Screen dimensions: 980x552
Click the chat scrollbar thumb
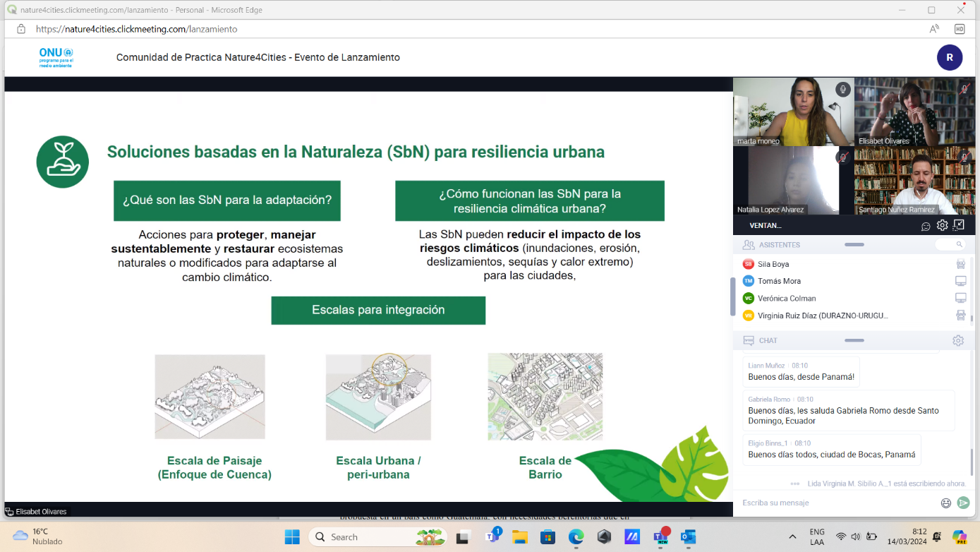(x=972, y=462)
